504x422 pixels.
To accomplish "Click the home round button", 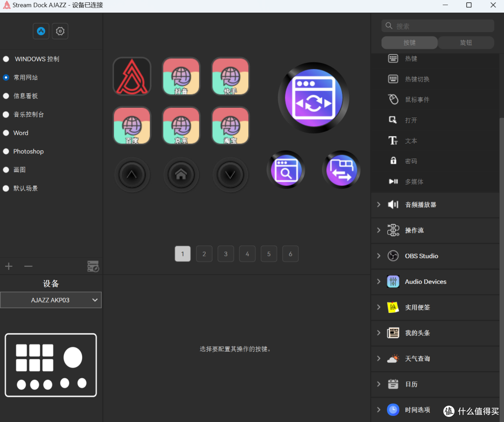I will pos(181,175).
